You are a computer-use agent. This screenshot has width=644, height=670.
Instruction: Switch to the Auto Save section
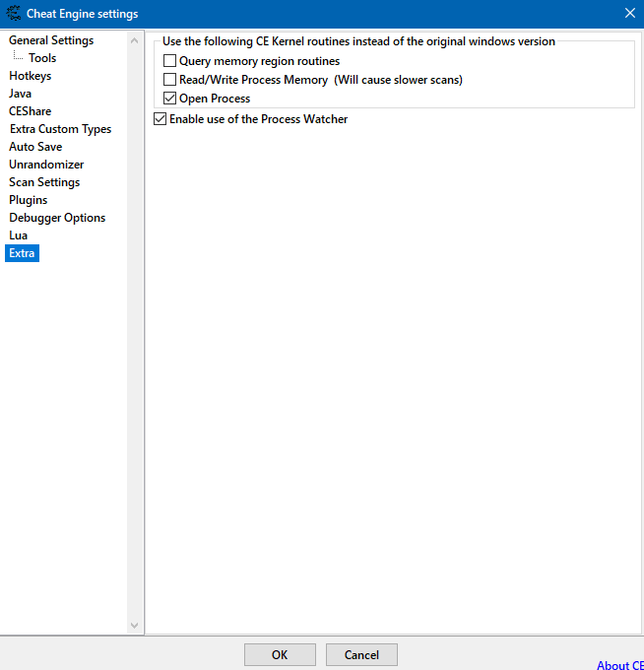(35, 147)
